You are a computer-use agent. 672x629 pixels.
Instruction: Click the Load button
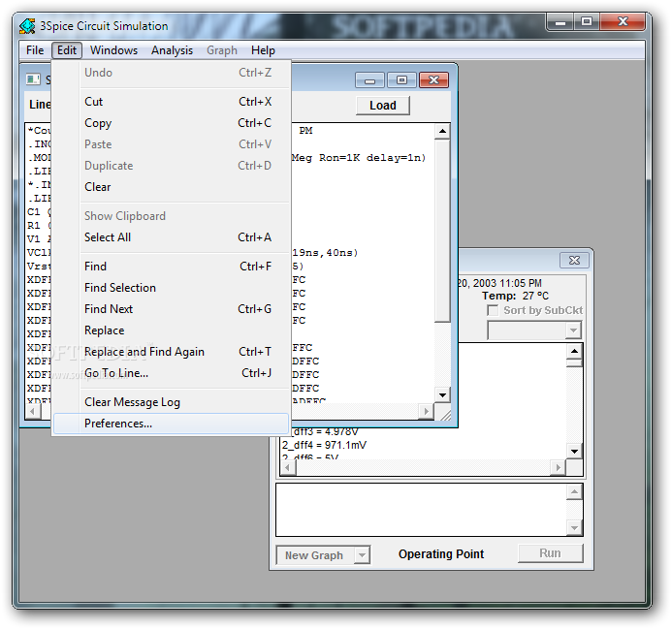383,105
